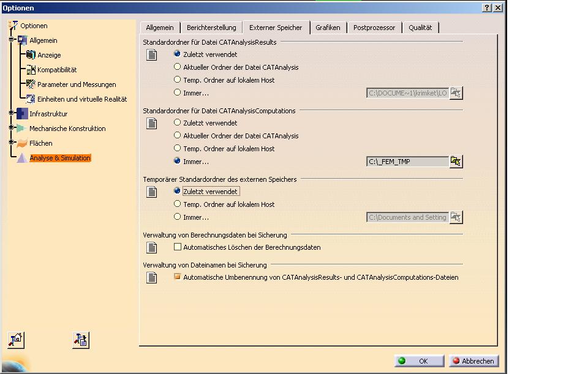Click lock icon beside CATAnalysisComputations folder options
588x374 pixels.
pyautogui.click(x=151, y=123)
